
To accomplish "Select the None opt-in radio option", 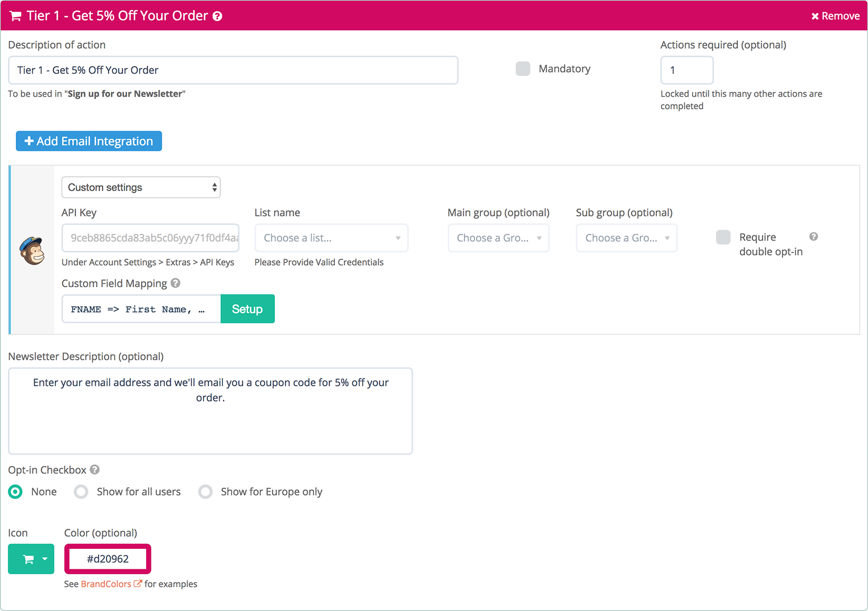I will click(x=16, y=492).
